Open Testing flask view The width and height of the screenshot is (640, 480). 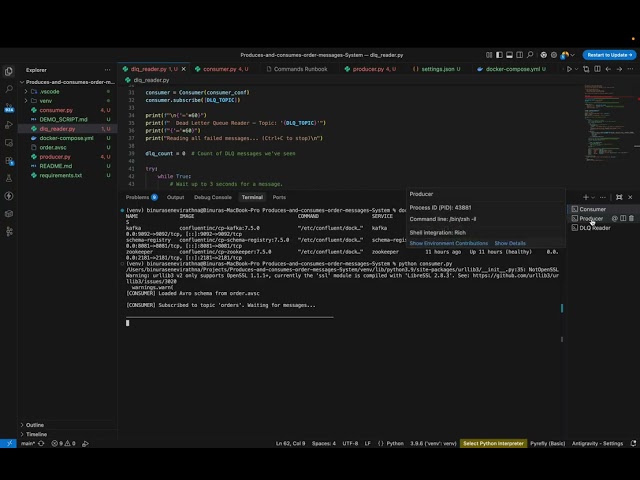[9, 178]
